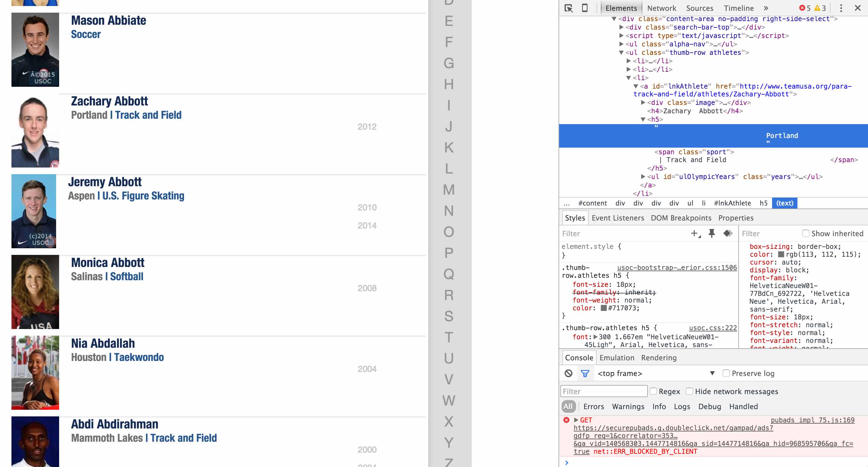The image size is (868, 467).
Task: Clear the console log icon
Action: point(569,373)
